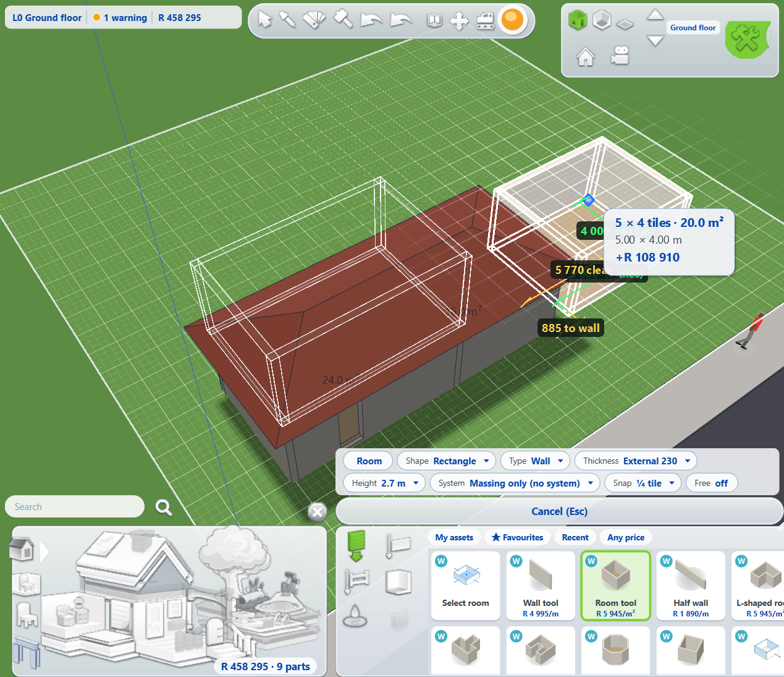
Task: Click the camera icon
Action: click(620, 56)
